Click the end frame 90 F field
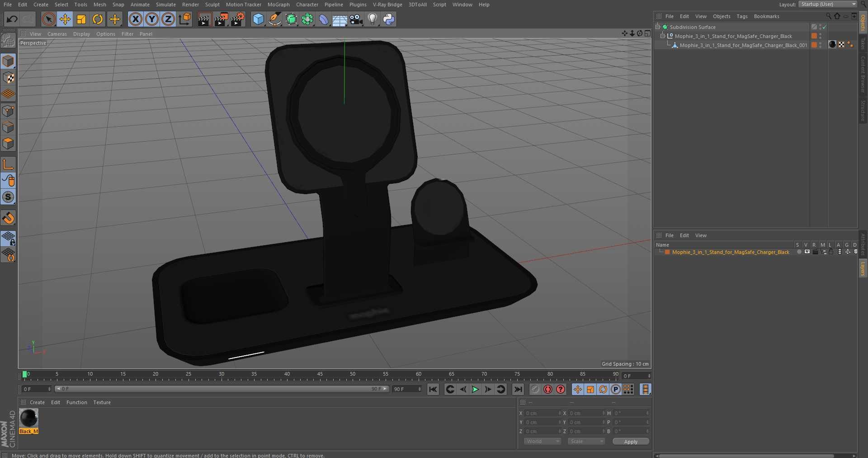The image size is (868, 458). [407, 389]
